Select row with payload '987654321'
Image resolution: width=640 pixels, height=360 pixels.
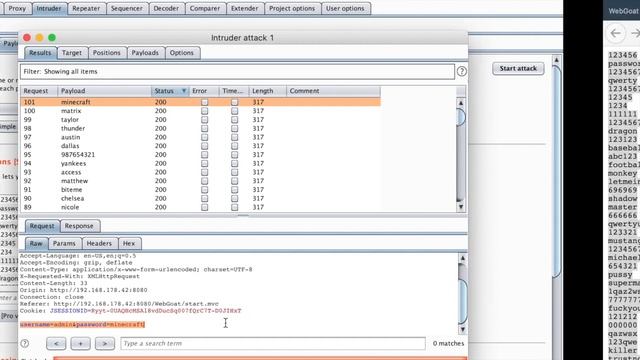200,155
